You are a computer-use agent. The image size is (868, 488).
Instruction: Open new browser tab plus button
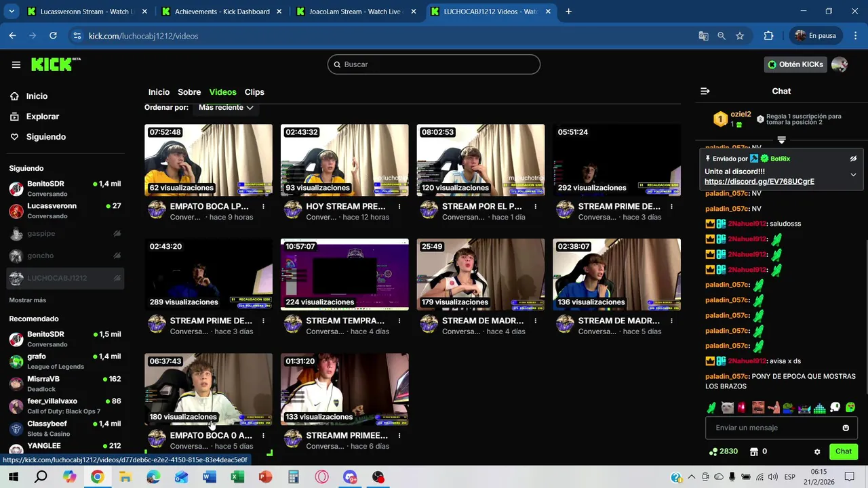point(568,12)
